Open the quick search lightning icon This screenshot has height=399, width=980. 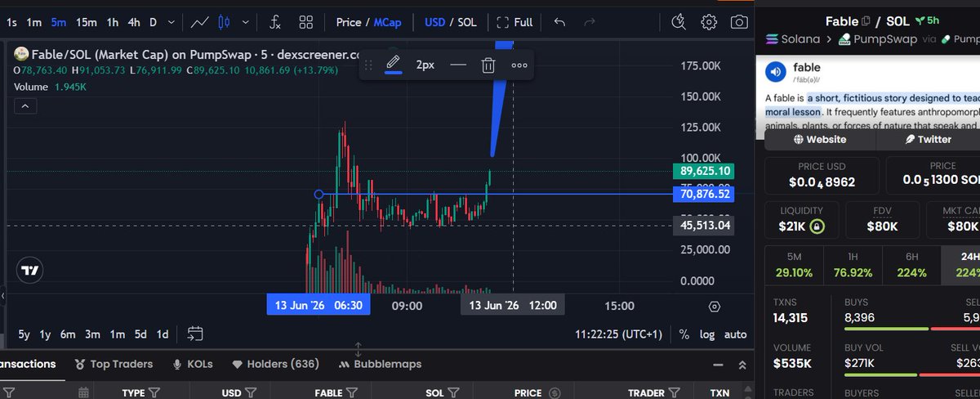tap(679, 22)
